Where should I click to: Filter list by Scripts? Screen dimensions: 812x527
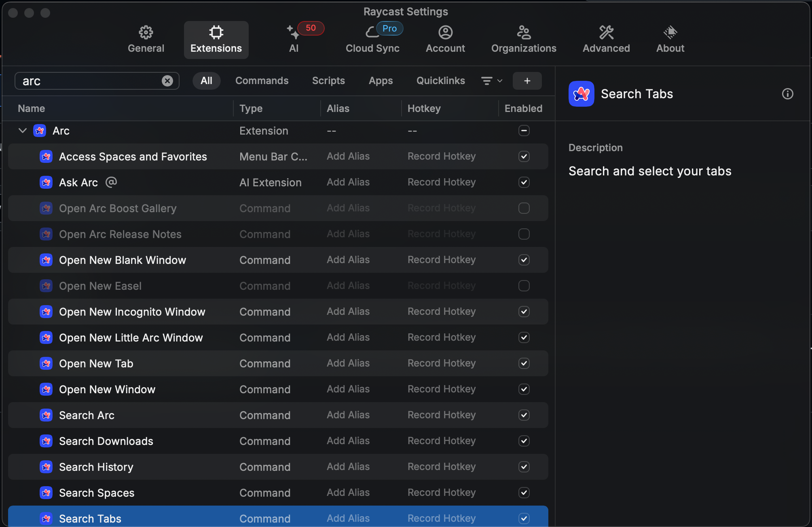tap(328, 81)
